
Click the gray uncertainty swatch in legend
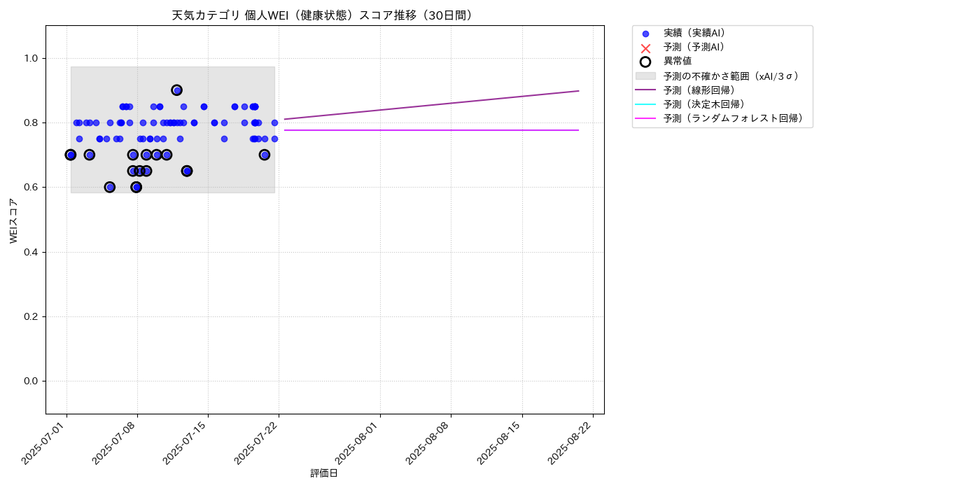pos(645,76)
